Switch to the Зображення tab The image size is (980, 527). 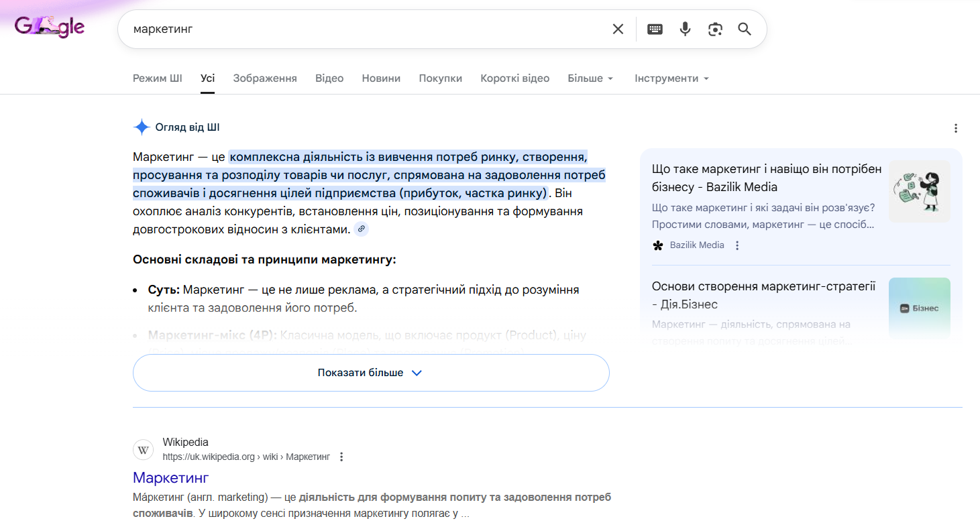pos(265,78)
